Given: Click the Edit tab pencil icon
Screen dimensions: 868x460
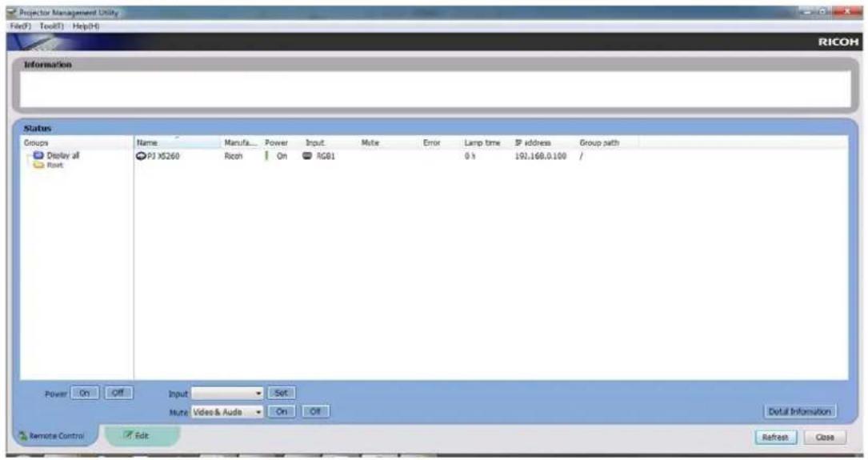Looking at the screenshot, I should point(128,435).
